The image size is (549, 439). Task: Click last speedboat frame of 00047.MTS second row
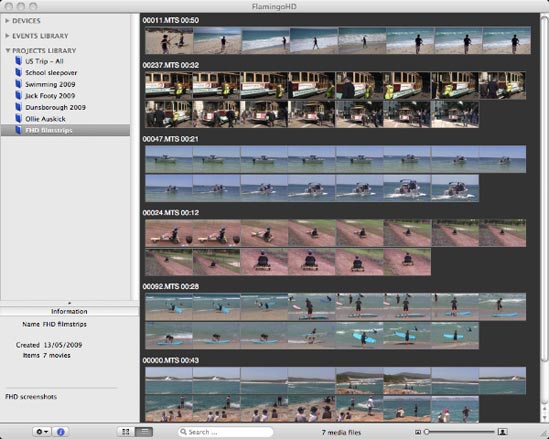[455, 188]
